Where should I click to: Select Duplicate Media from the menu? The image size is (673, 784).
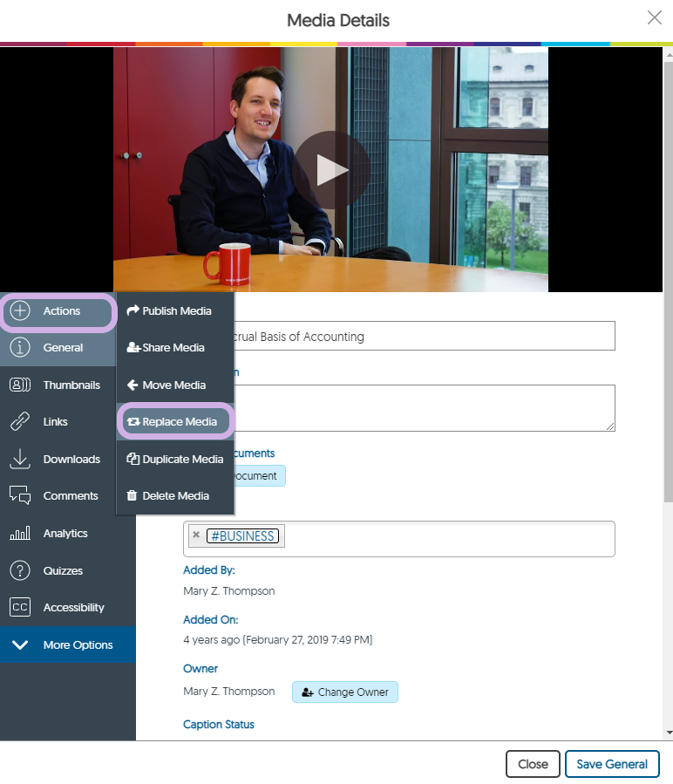coord(175,460)
